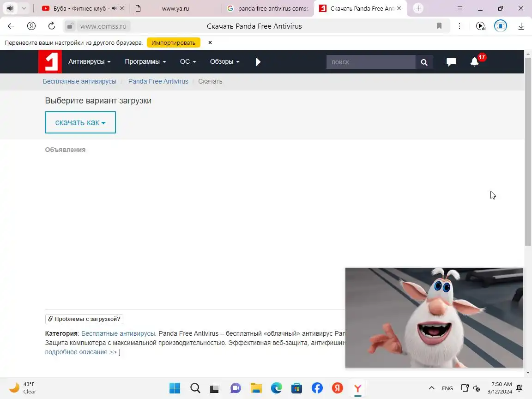Open the Teams Chat taskbar icon
The height and width of the screenshot is (399, 532).
[236, 388]
